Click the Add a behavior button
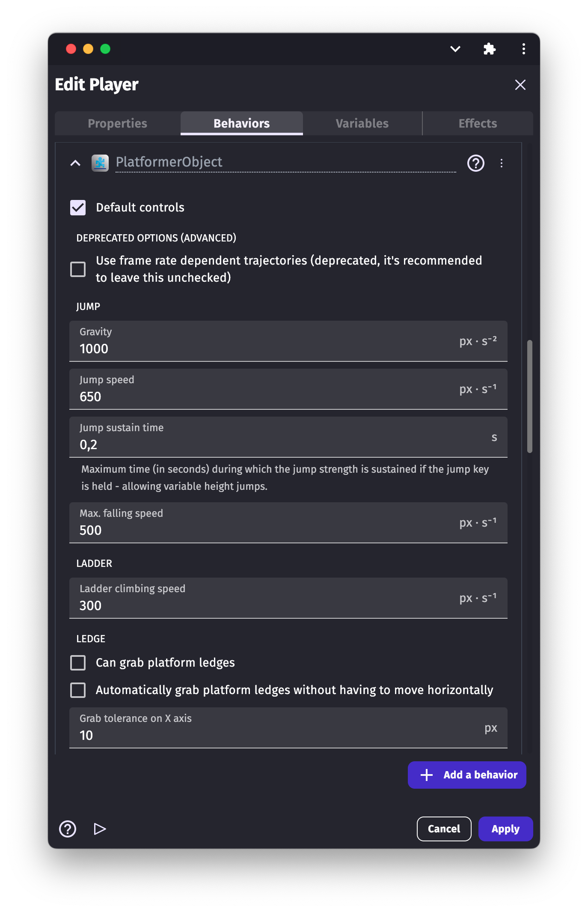Viewport: 588px width, 912px height. coord(467,775)
